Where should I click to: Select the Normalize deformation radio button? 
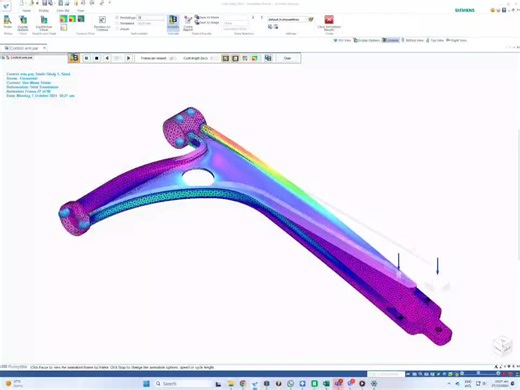pos(117,23)
